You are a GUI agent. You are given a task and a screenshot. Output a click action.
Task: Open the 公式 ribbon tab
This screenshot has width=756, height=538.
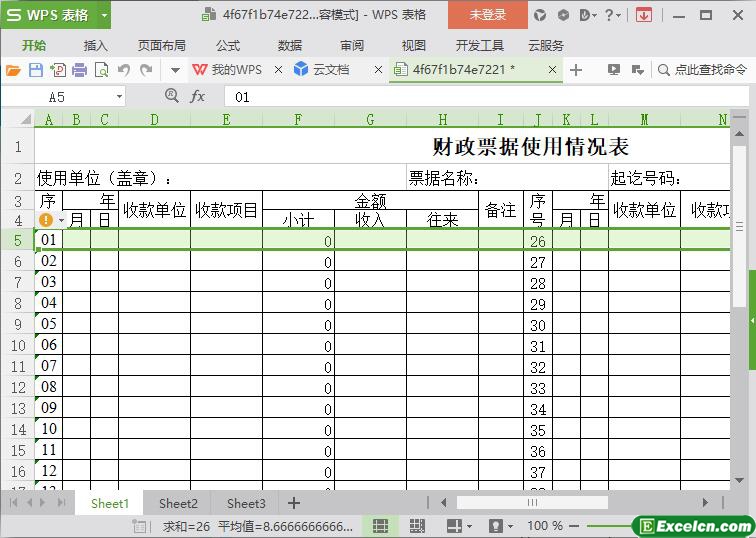tap(228, 45)
